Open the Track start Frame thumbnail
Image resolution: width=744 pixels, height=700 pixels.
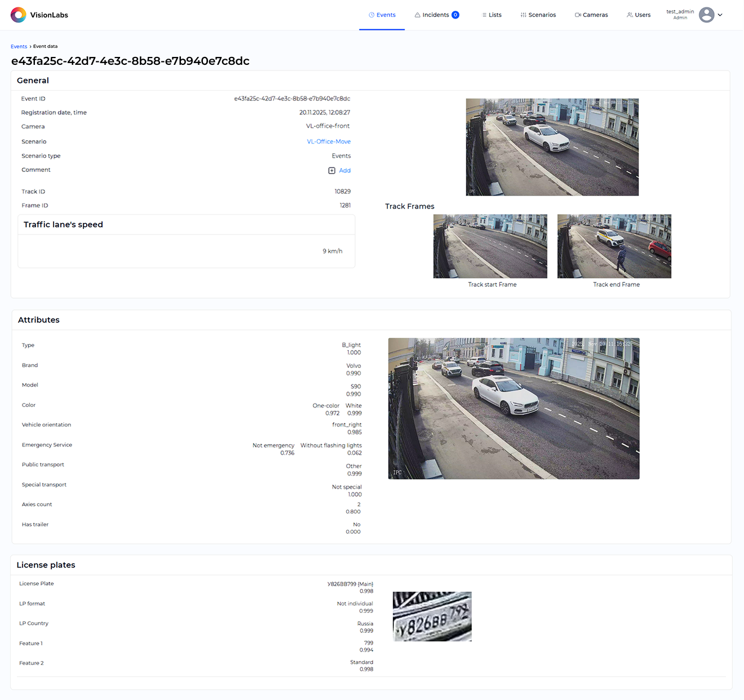click(490, 246)
